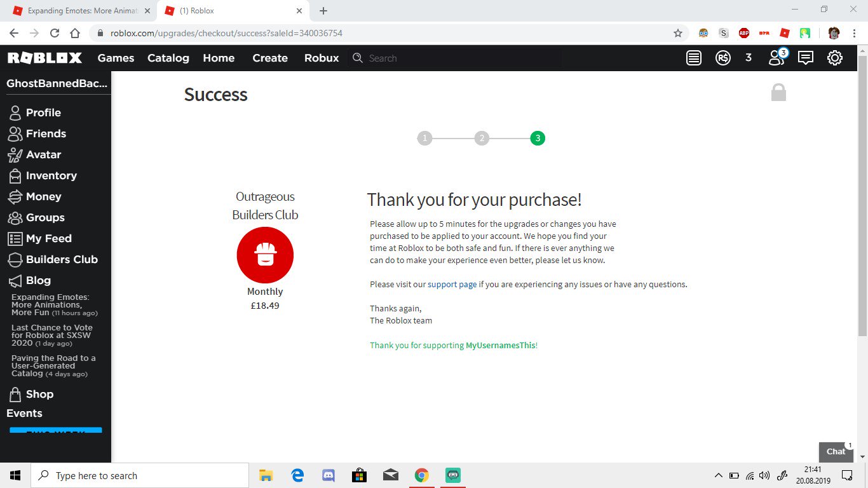
Task: Open the news feed list icon in top bar
Action: tap(694, 58)
